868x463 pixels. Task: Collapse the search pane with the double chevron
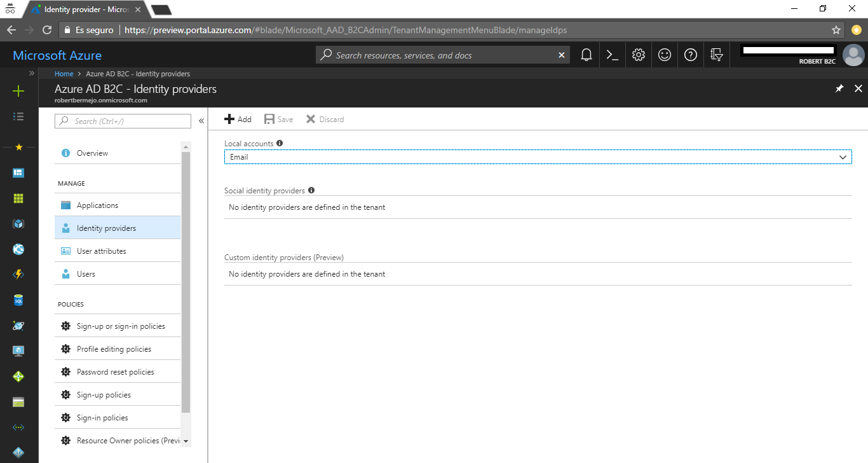pyautogui.click(x=201, y=120)
